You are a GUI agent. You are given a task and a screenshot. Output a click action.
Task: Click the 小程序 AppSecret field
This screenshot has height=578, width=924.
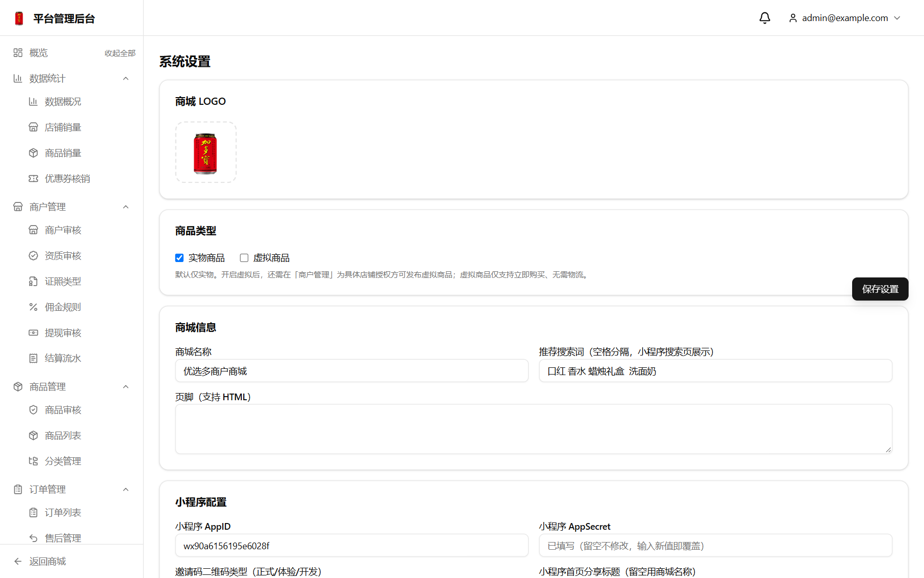(716, 546)
